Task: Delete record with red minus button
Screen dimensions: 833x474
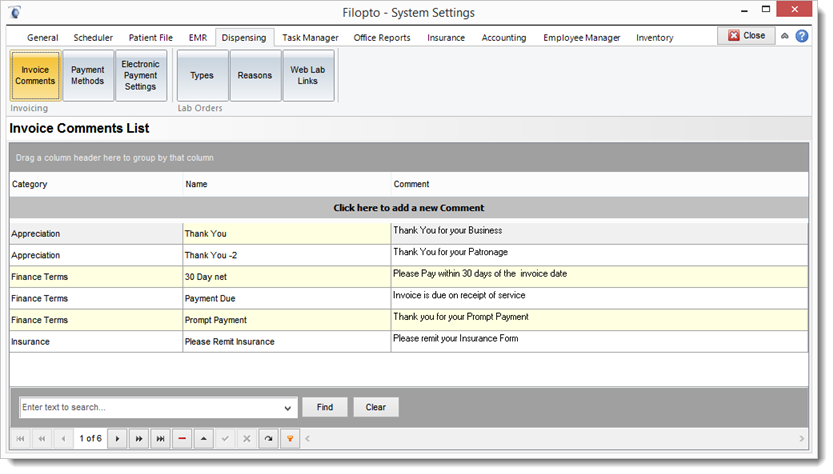Action: 182,439
